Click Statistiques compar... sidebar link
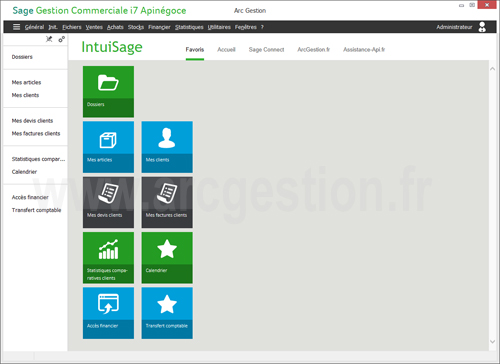Viewport: 500px width, 364px height. pos(38,159)
